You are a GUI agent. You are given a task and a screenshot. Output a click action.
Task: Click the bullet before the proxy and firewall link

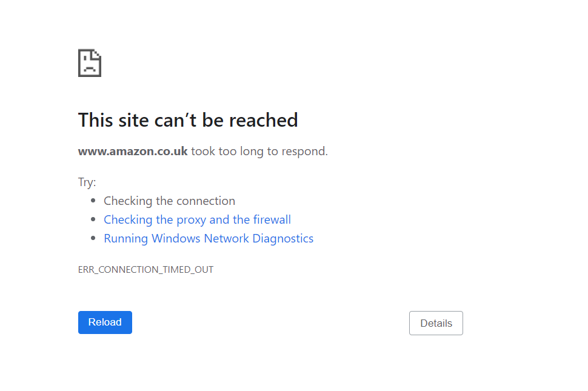click(93, 220)
